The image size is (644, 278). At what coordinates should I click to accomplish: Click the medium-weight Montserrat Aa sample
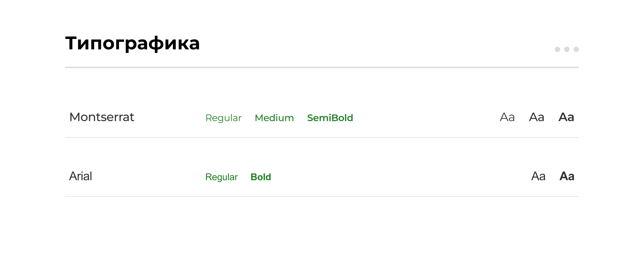coord(537,117)
